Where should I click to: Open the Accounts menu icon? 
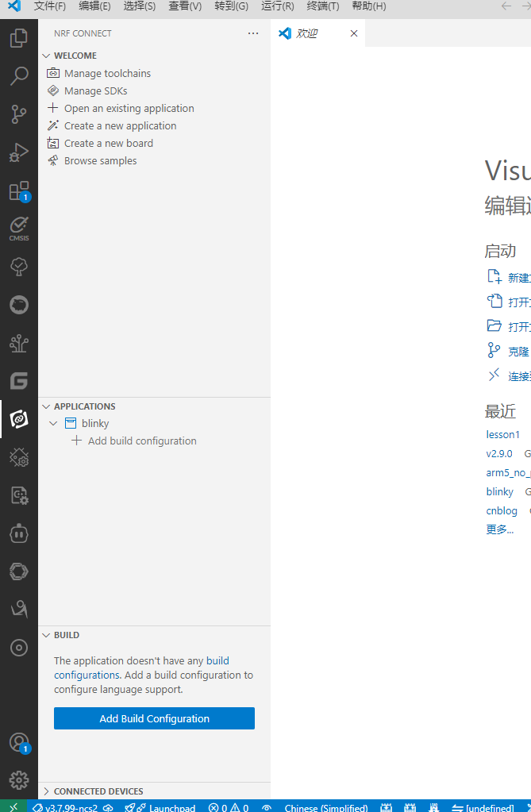[x=18, y=742]
